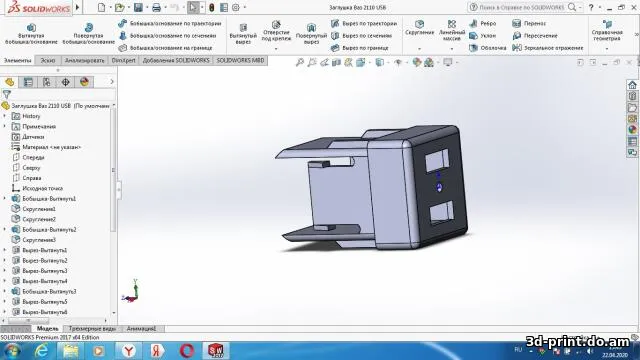Open the Reference Geometry dropdown arrow below Справочная геометрия
The height and width of the screenshot is (360, 640).
coord(607,49)
